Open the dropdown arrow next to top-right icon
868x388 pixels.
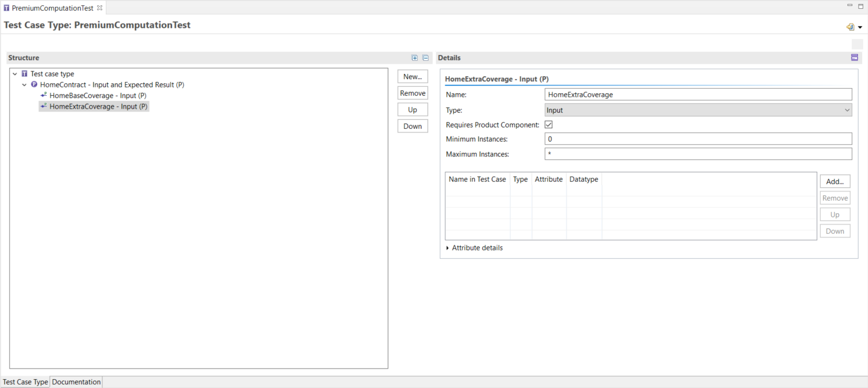pyautogui.click(x=860, y=27)
